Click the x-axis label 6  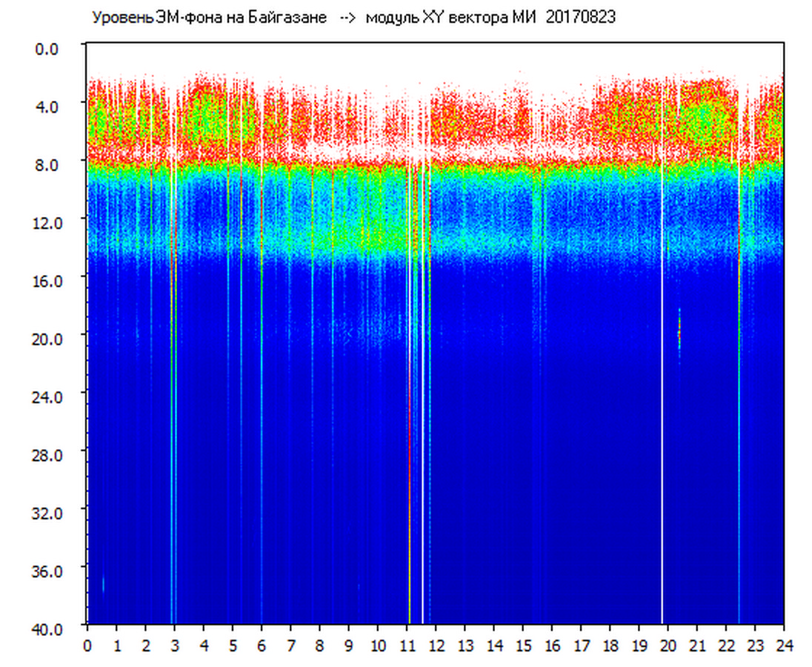[262, 645]
